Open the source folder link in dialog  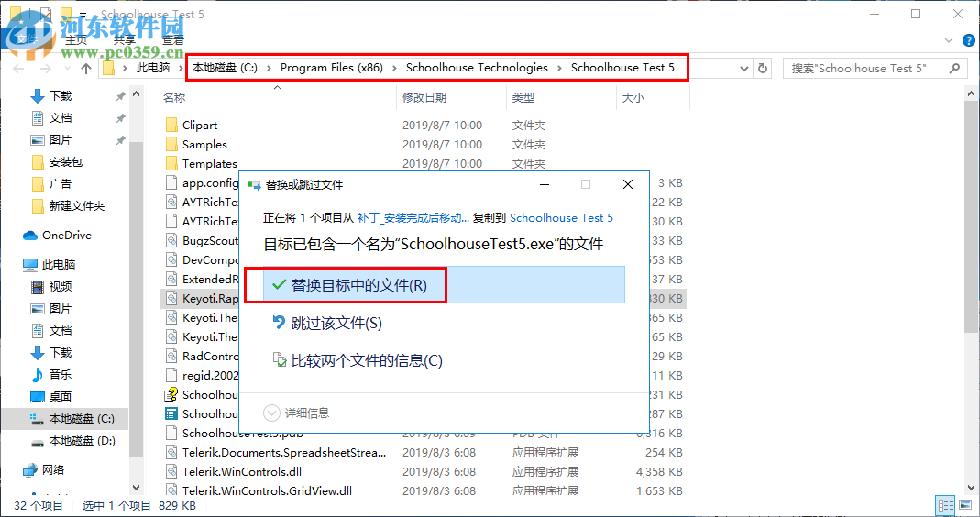point(413,217)
